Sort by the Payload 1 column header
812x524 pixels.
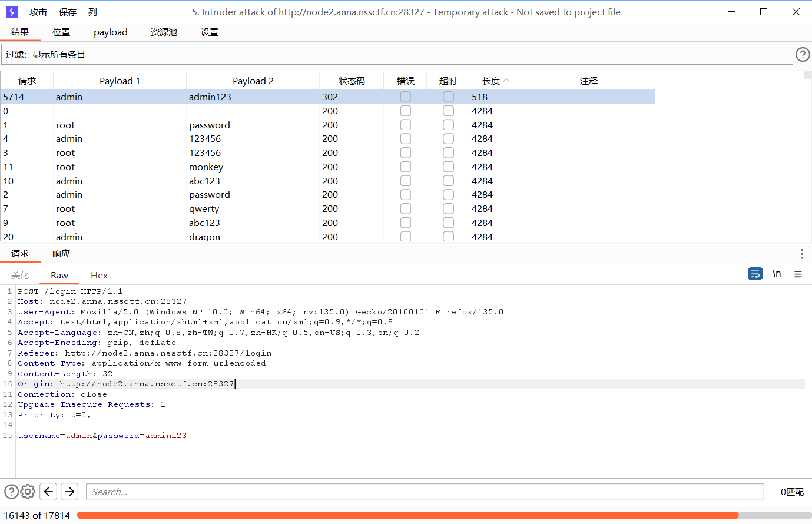pos(120,81)
